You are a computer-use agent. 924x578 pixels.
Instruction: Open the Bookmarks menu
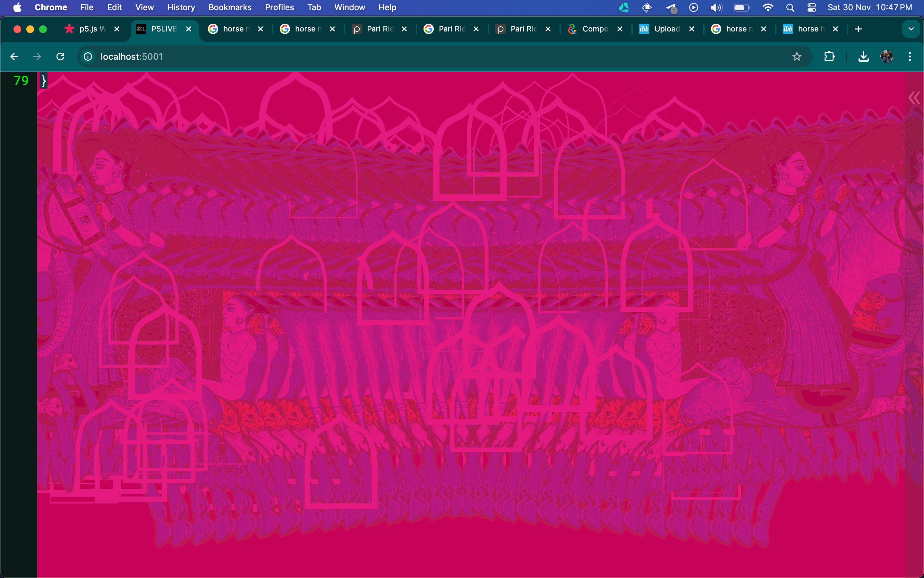pos(230,7)
